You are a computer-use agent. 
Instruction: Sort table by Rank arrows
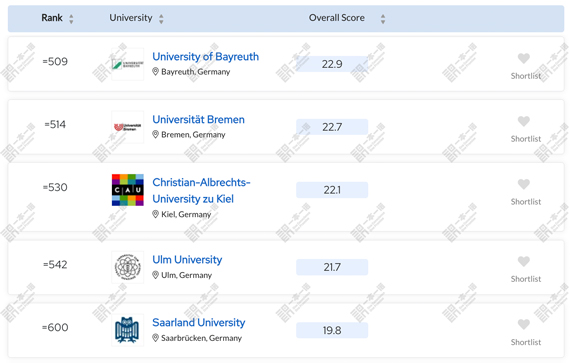[71, 19]
